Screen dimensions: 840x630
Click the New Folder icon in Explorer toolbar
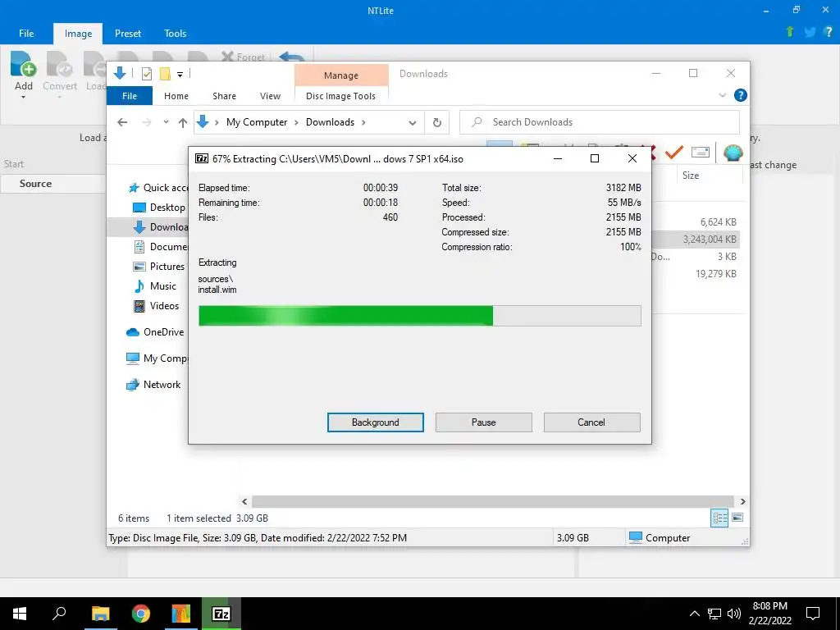coord(165,73)
